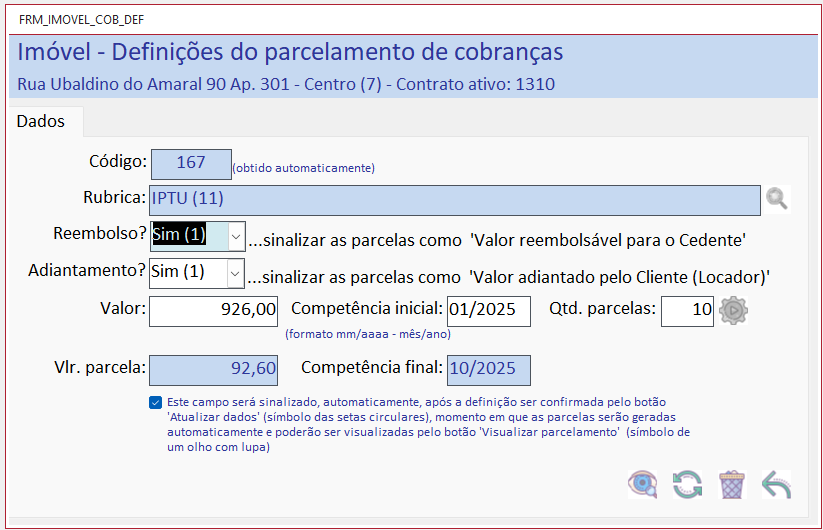Click the 'Valor adiantado pelo Cliente (Locador)' text
This screenshot has width=823, height=530.
619,278
